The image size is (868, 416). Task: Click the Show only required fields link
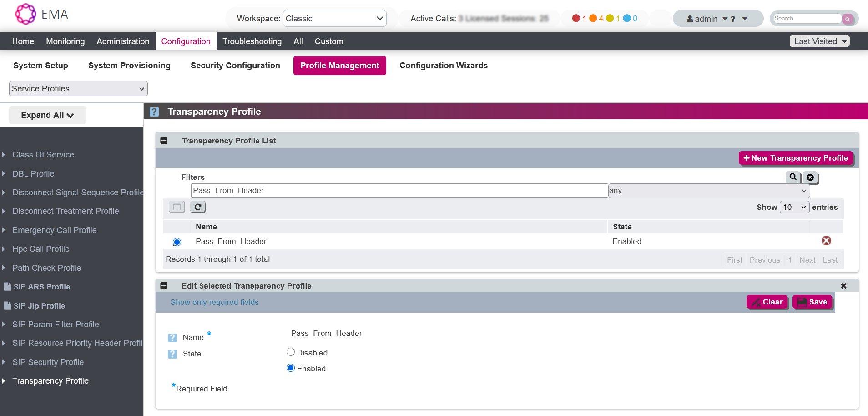(x=214, y=302)
